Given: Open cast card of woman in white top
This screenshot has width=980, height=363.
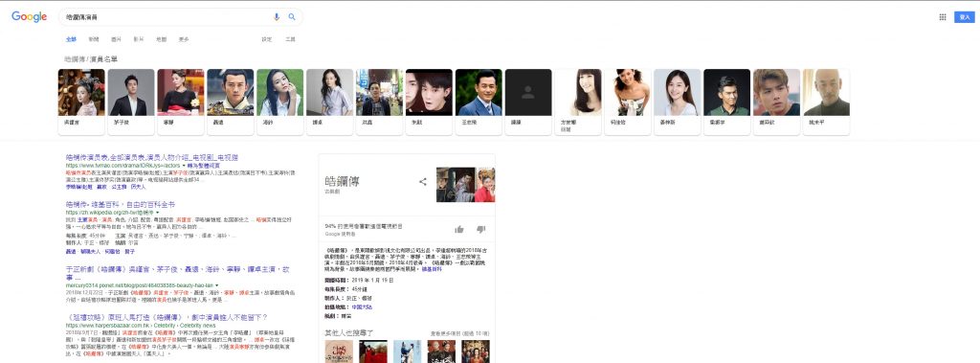Looking at the screenshot, I should pyautogui.click(x=677, y=102).
